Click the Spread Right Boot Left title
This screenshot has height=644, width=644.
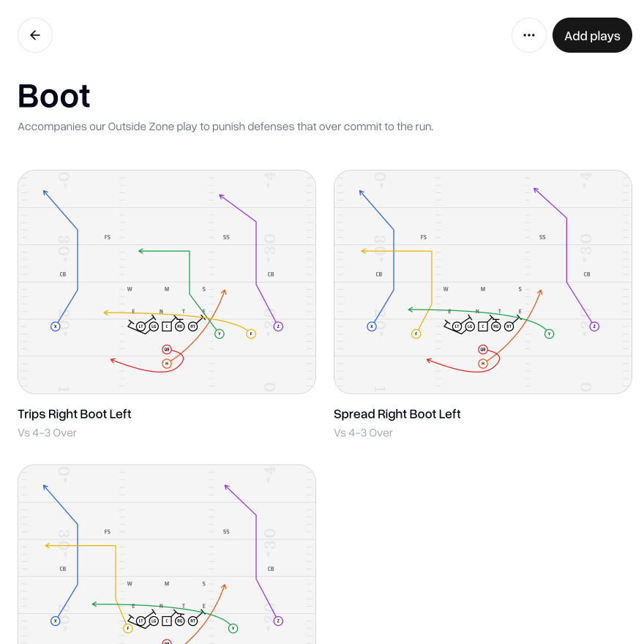(397, 414)
